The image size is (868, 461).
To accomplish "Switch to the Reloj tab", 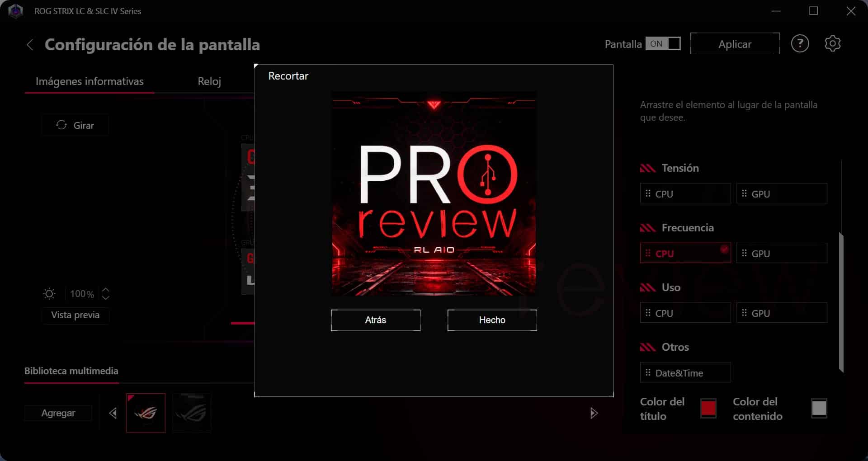I will 209,81.
